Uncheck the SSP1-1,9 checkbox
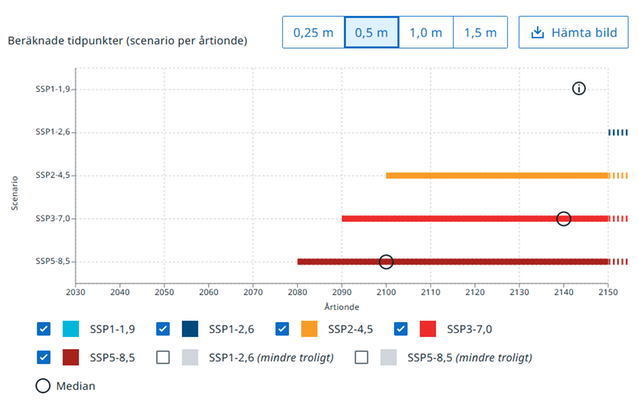Image resolution: width=639 pixels, height=401 pixels. tap(43, 329)
